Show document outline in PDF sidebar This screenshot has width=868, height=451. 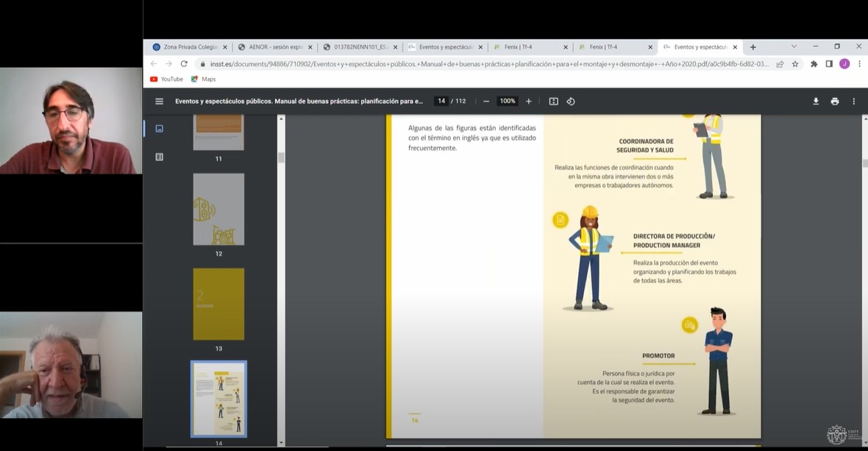tap(160, 157)
